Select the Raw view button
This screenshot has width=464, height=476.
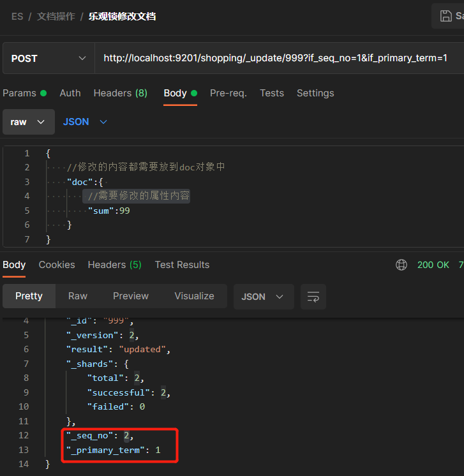point(78,296)
